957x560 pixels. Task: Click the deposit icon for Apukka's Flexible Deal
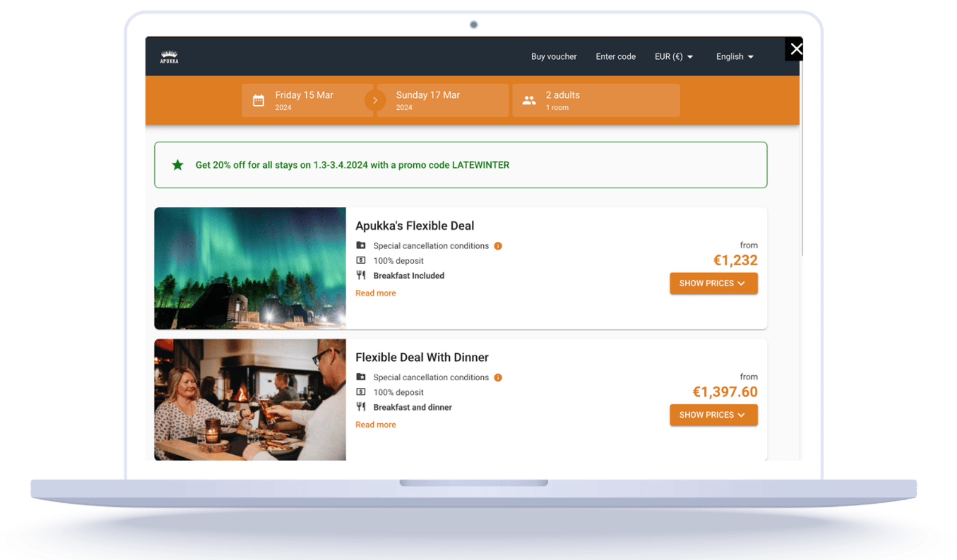point(361,260)
